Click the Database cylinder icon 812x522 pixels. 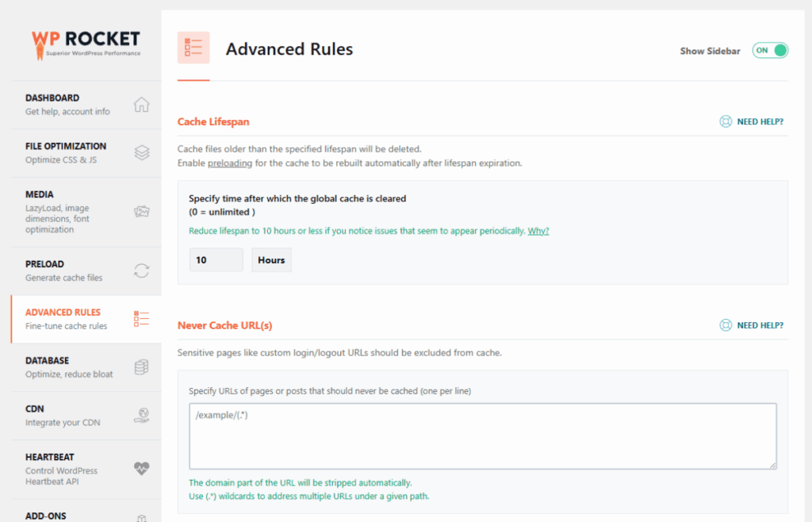141,367
